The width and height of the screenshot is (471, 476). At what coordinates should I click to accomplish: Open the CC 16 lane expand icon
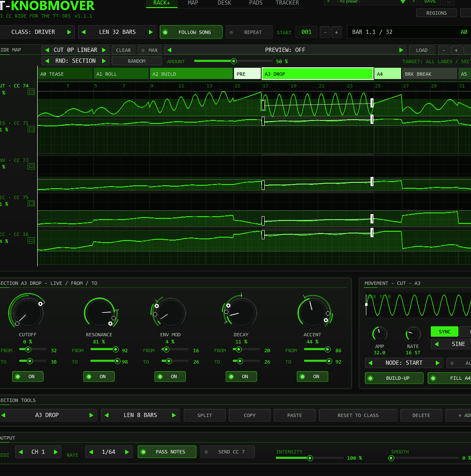[x=31, y=241]
